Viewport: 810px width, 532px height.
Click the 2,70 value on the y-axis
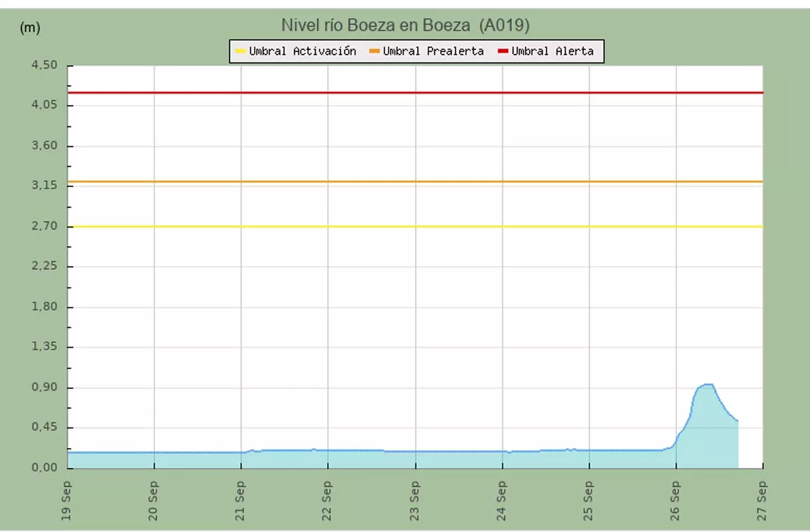click(45, 226)
